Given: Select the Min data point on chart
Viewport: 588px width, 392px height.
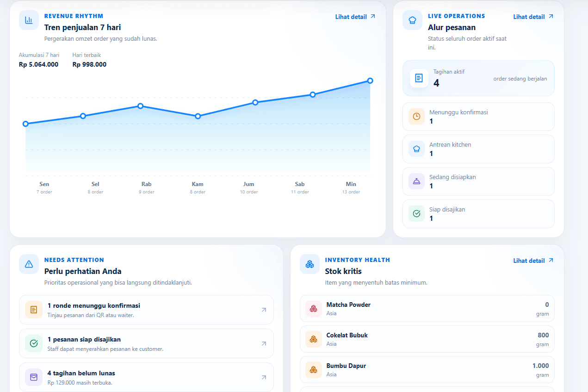Looking at the screenshot, I should click(370, 81).
